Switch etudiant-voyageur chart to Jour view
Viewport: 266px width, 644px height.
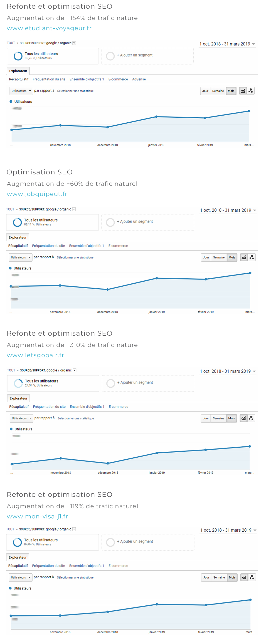click(x=205, y=91)
